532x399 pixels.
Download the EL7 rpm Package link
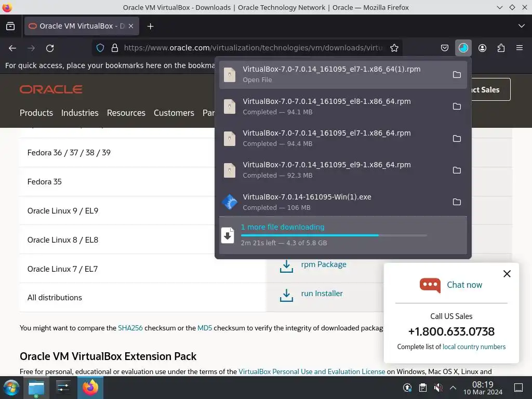324,264
